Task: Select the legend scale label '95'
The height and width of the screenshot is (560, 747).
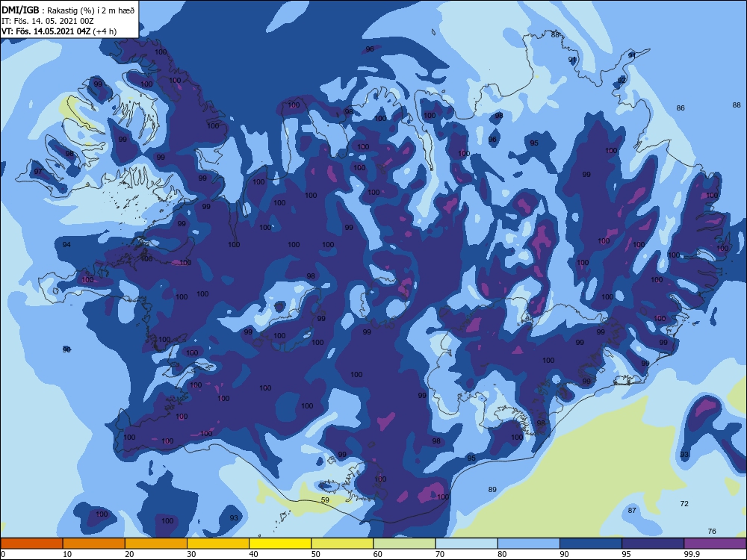Action: pyautogui.click(x=627, y=554)
